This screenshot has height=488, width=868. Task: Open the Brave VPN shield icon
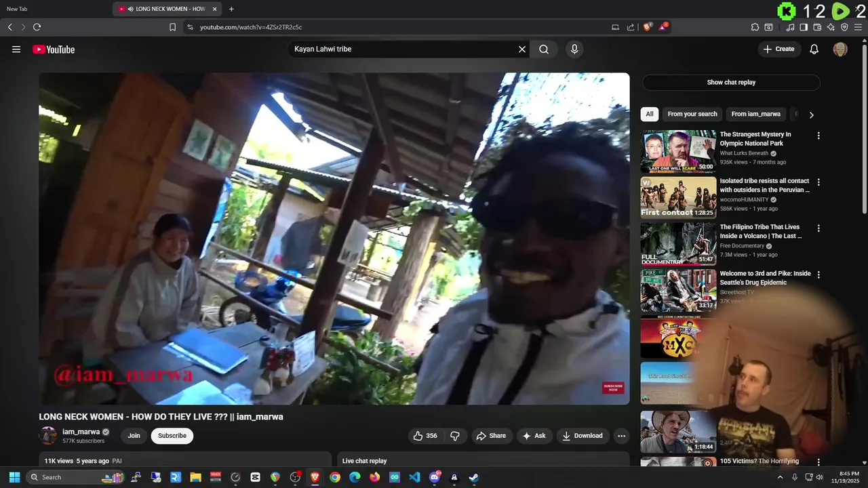(844, 27)
